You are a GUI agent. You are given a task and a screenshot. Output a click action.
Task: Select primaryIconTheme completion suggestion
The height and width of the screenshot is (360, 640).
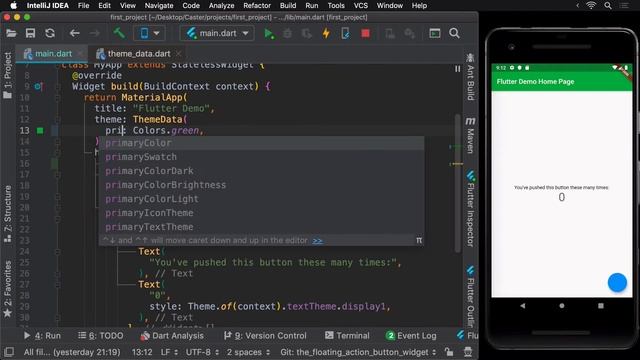pos(261,213)
